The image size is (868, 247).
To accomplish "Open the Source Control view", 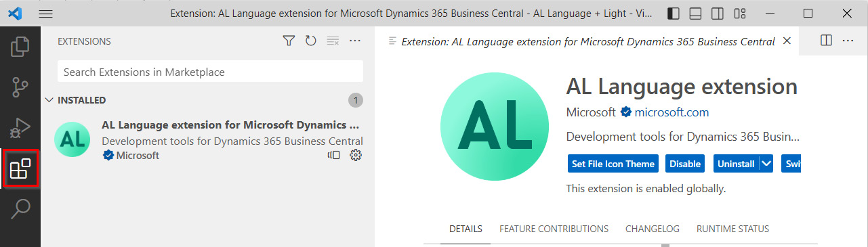I will click(20, 87).
